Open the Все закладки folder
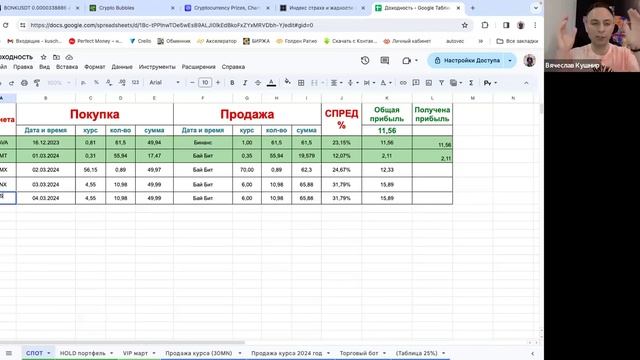 517,41
